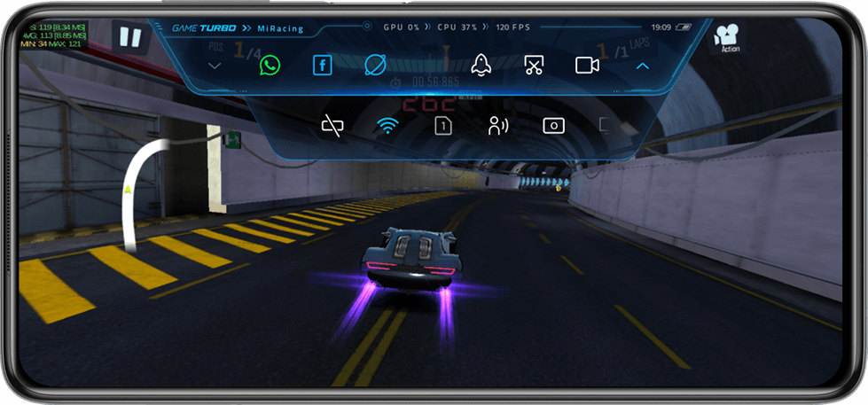Viewport: 868px width, 405px height.
Task: Launch Facebook floating window shortcut
Action: click(x=322, y=66)
